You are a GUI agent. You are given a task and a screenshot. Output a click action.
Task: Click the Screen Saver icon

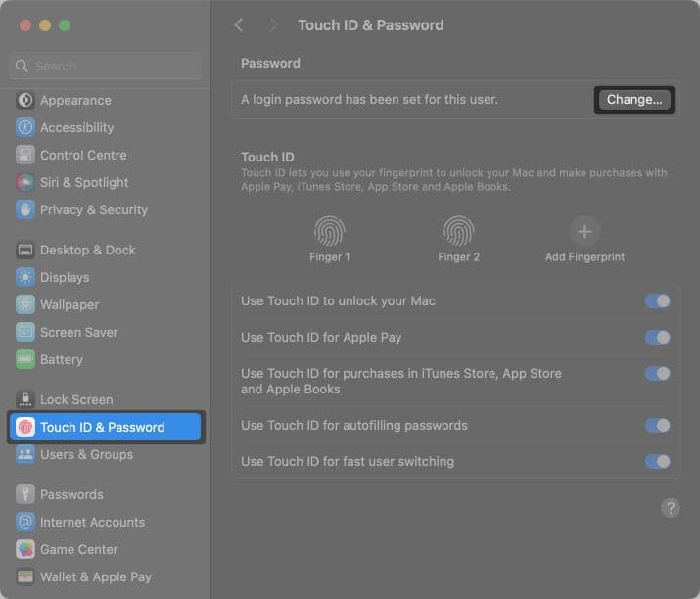click(x=25, y=332)
